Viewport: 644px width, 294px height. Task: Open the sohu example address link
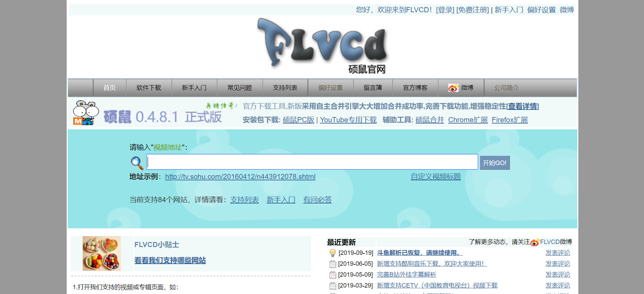point(240,177)
